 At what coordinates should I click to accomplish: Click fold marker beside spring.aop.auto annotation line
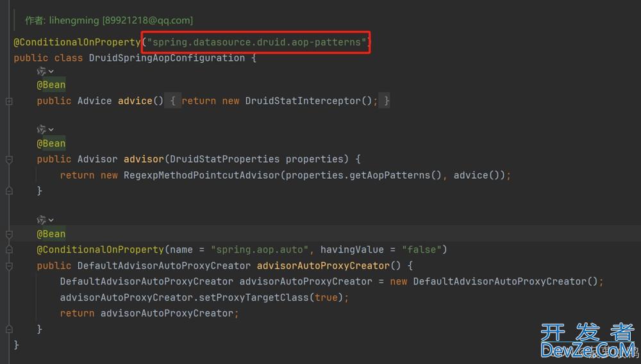tap(9, 250)
